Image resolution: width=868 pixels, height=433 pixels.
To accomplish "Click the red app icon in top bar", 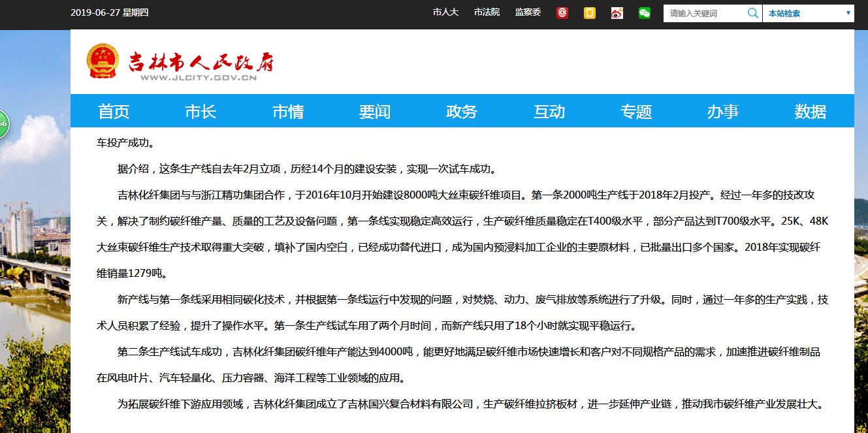I will pos(562,13).
